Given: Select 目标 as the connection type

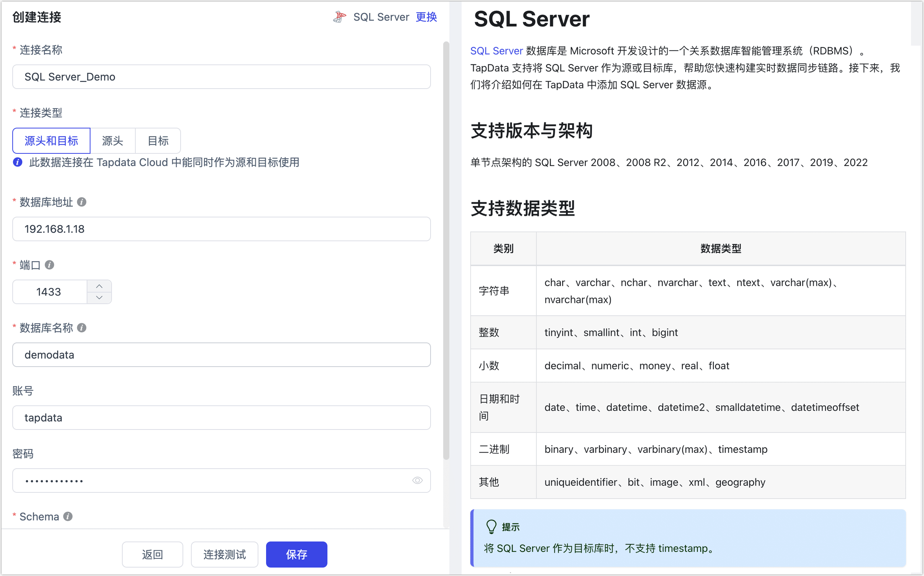Looking at the screenshot, I should point(158,141).
